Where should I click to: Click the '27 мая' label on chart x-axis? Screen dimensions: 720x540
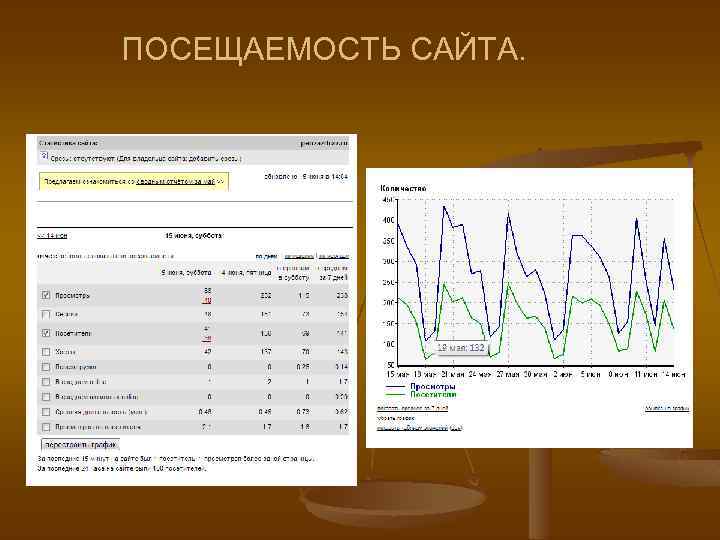pos(508,375)
